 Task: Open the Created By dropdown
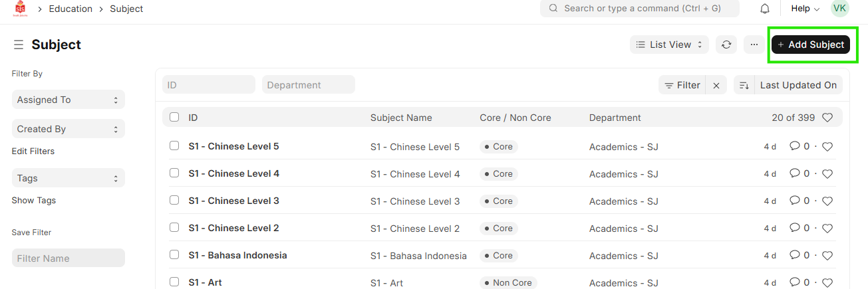pos(68,129)
